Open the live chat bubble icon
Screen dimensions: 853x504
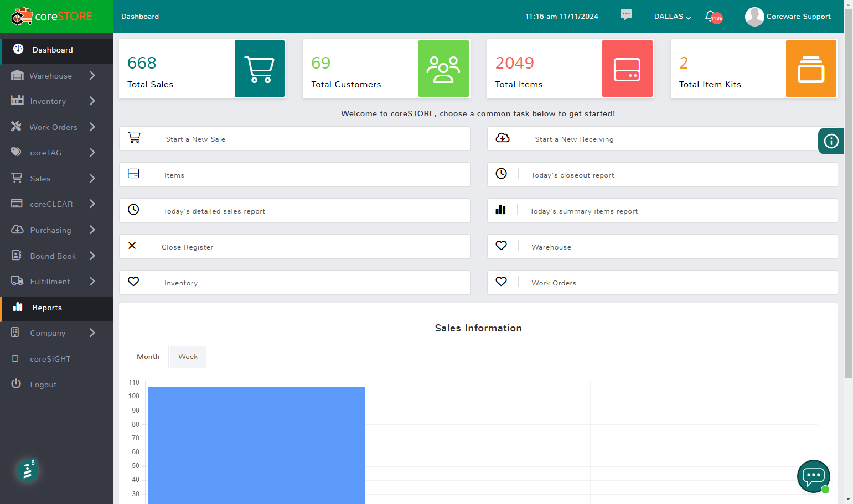pyautogui.click(x=813, y=476)
